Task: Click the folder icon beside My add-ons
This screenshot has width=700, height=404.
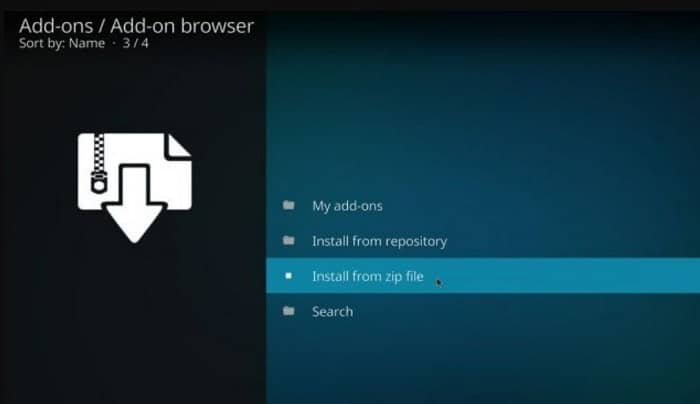Action: [288, 205]
